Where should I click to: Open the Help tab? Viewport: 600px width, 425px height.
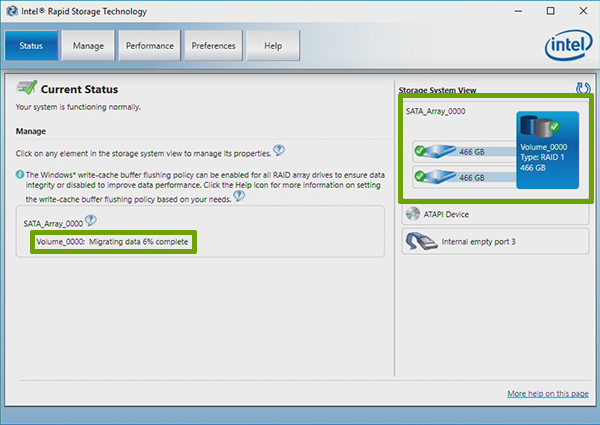click(273, 46)
